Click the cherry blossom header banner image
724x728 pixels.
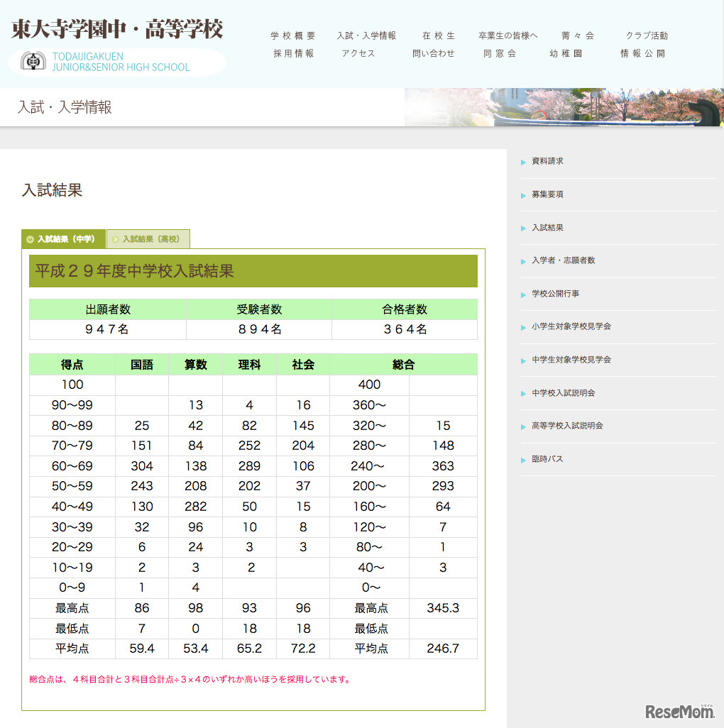click(x=561, y=107)
